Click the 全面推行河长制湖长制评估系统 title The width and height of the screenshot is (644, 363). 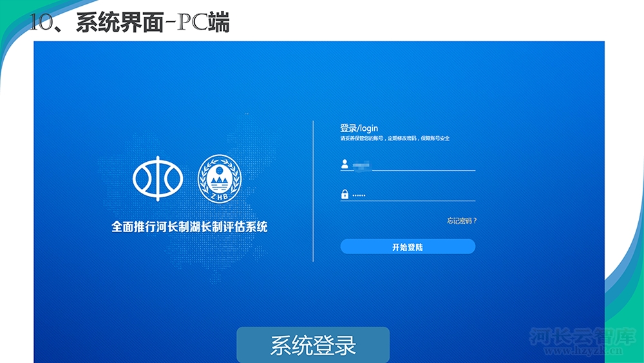click(189, 227)
